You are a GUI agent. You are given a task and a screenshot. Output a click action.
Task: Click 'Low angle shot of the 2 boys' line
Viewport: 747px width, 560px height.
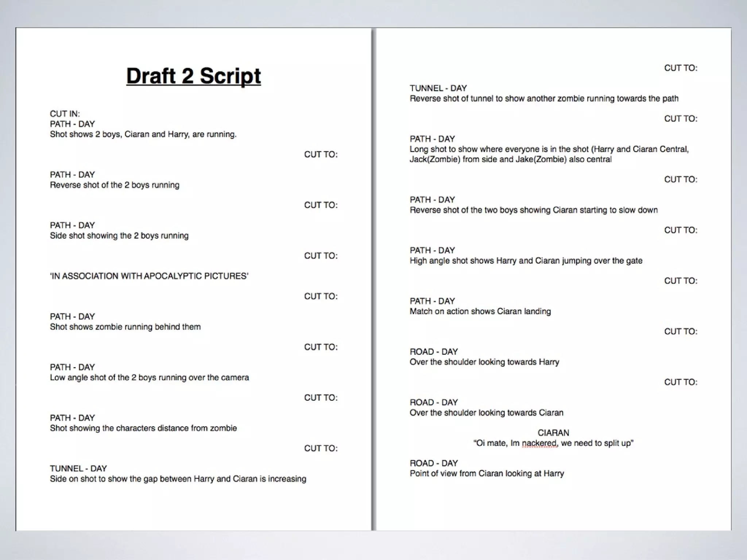click(x=149, y=378)
